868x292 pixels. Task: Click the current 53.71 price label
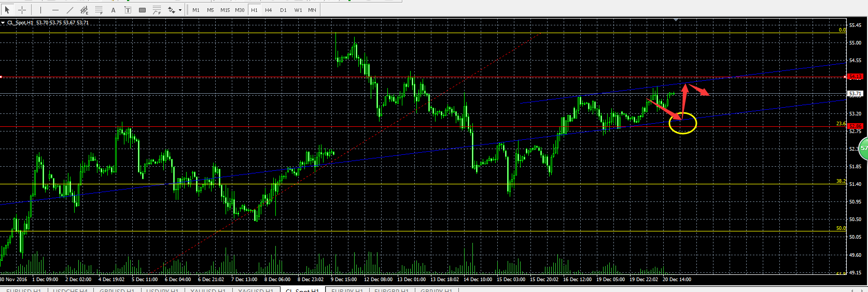coord(856,94)
